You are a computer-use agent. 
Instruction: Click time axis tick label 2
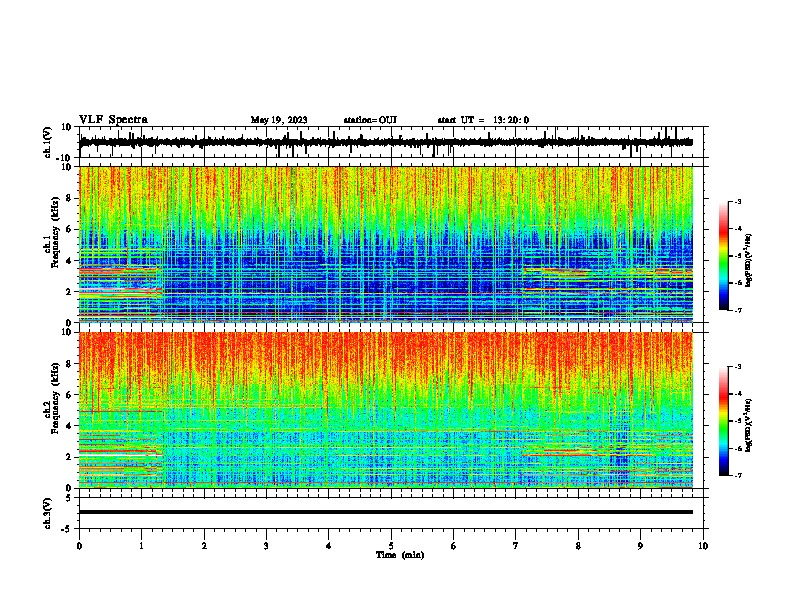pyautogui.click(x=204, y=546)
